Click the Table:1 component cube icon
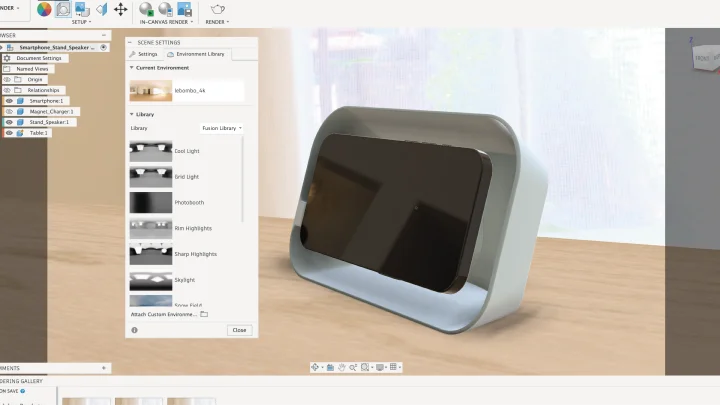This screenshot has height=405, width=720. tap(20, 133)
